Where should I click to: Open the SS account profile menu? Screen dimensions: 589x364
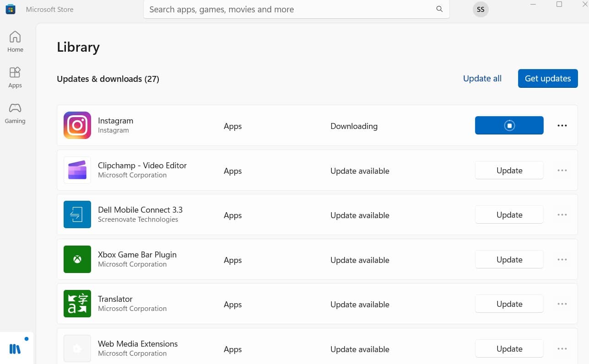(481, 10)
